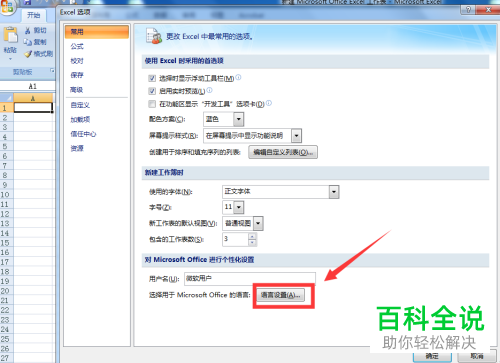
Task: Increase the number of sheets spinner up
Action: coord(252,236)
